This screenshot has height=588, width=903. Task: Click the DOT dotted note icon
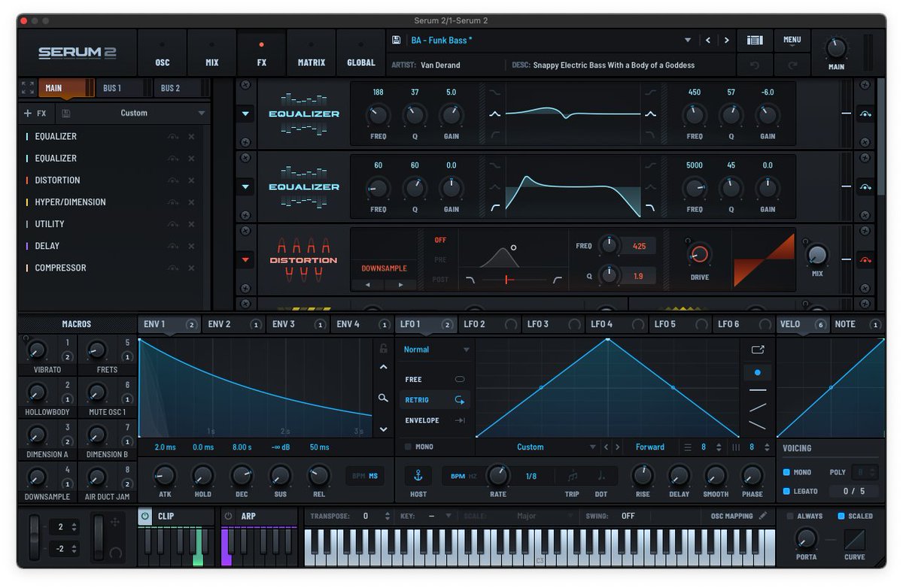tap(601, 476)
